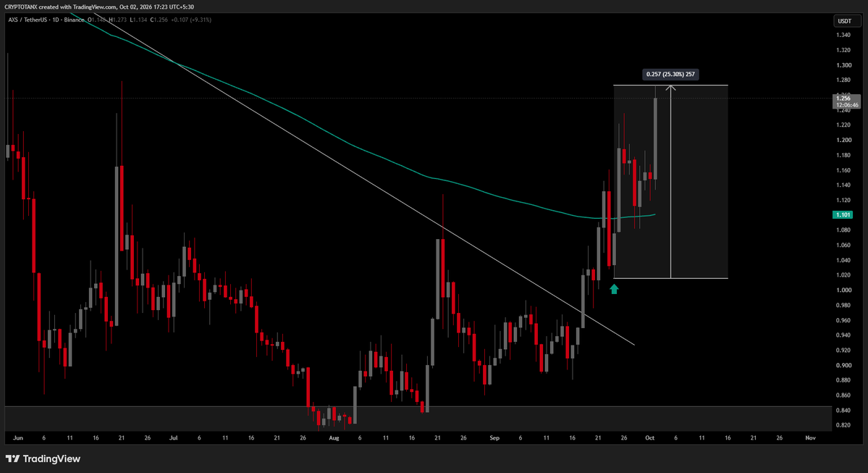868x473 pixels.
Task: Click the 0.880 price axis label
Action: 843,380
